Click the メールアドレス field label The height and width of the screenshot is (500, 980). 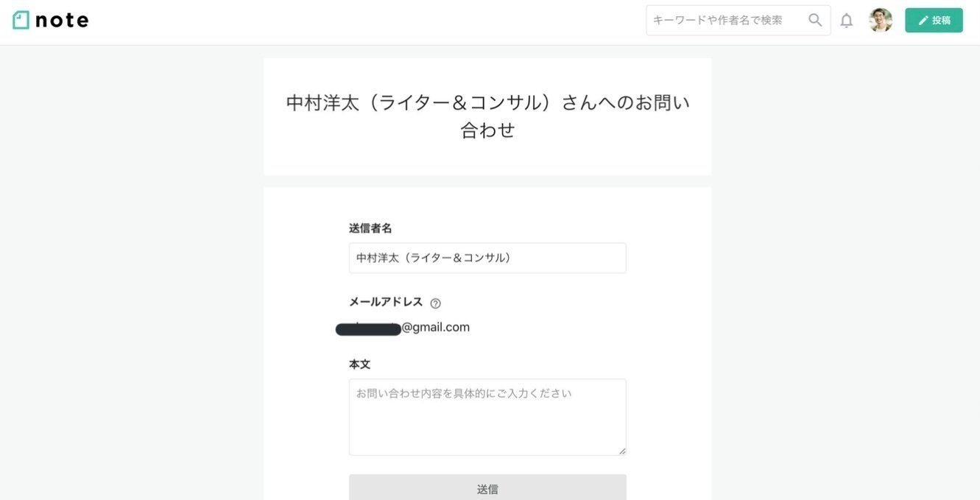point(386,301)
